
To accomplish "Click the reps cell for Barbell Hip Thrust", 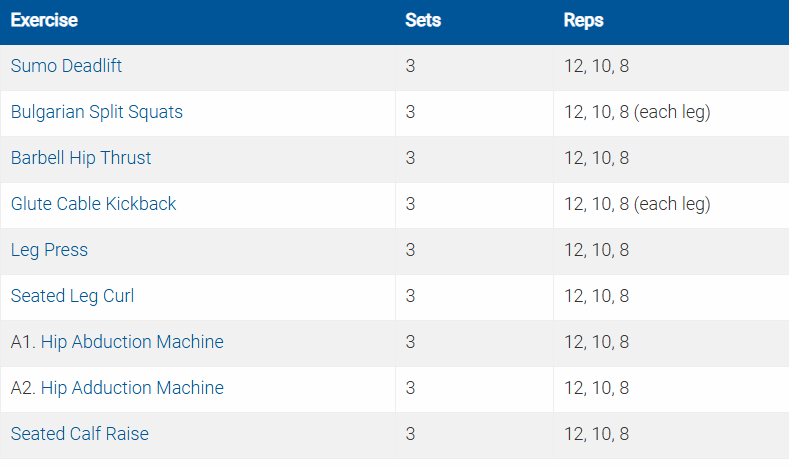I will coord(597,158).
